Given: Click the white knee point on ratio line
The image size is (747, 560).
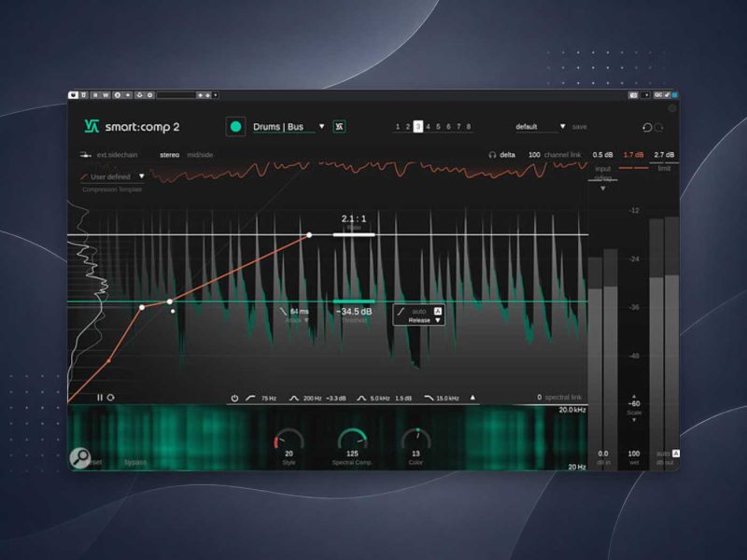Looking at the screenshot, I should (x=309, y=235).
